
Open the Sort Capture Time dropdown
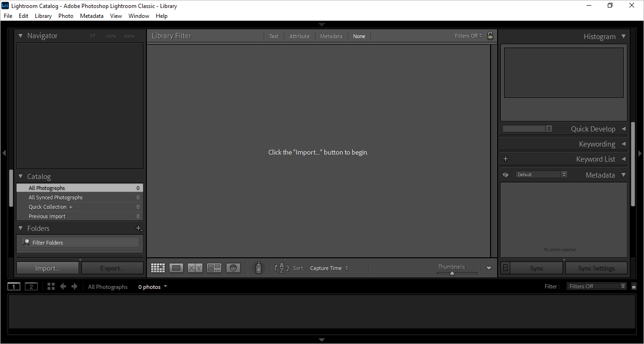329,268
